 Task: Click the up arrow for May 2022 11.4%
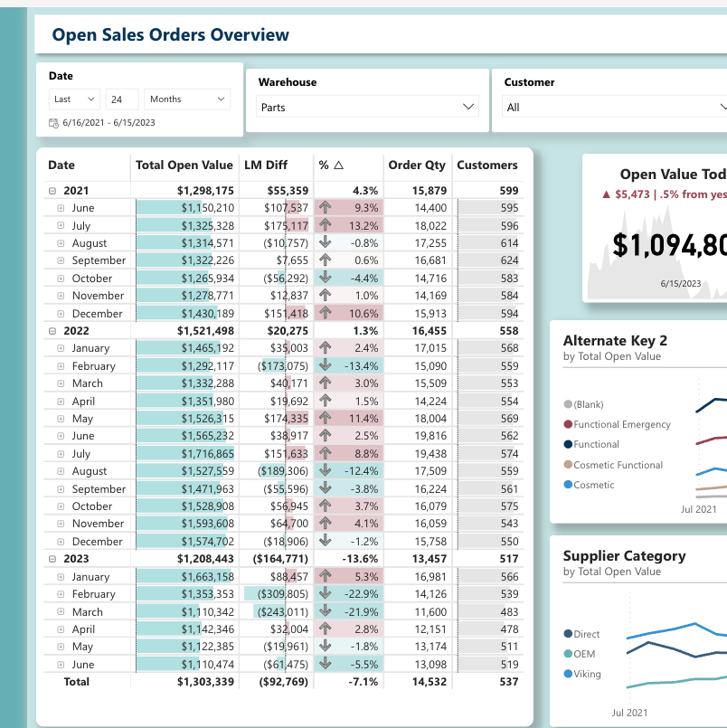(326, 418)
